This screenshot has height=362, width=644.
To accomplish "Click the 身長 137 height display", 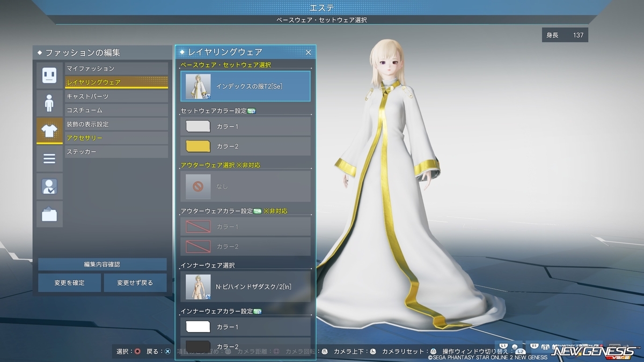I will (565, 35).
